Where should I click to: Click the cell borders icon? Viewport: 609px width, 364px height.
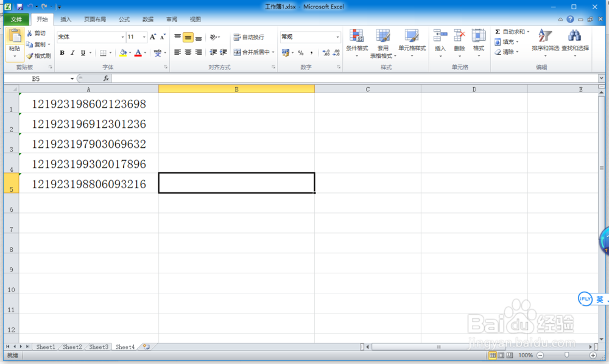pos(103,52)
